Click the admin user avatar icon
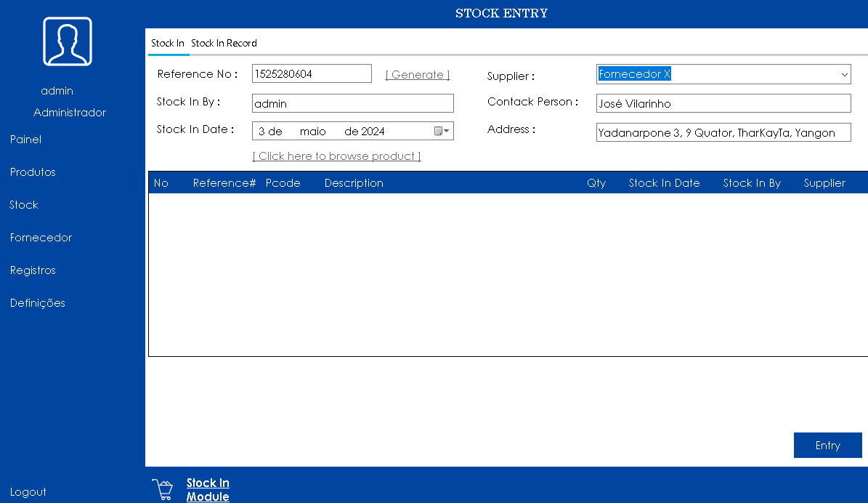The width and height of the screenshot is (868, 503). coord(67,41)
